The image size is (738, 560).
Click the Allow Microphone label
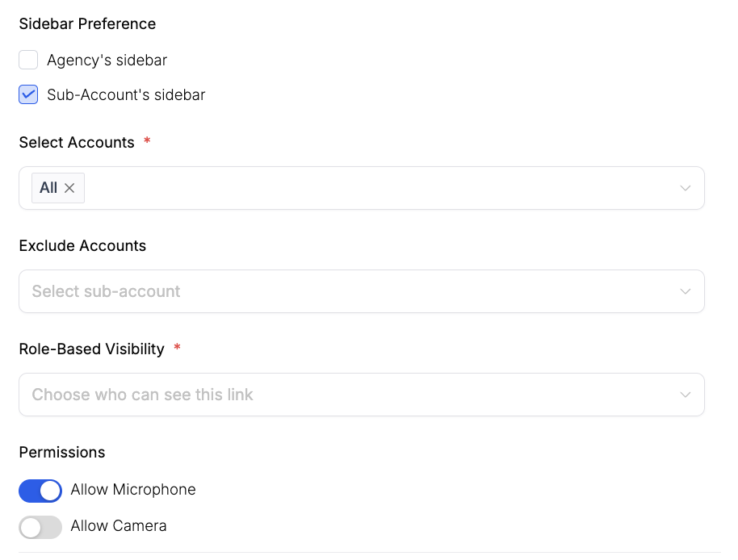(132, 490)
